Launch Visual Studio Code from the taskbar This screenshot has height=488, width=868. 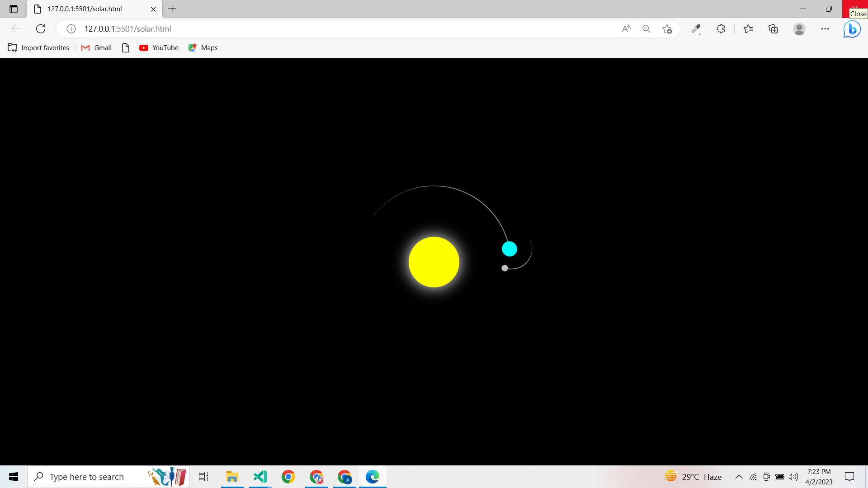point(260,477)
